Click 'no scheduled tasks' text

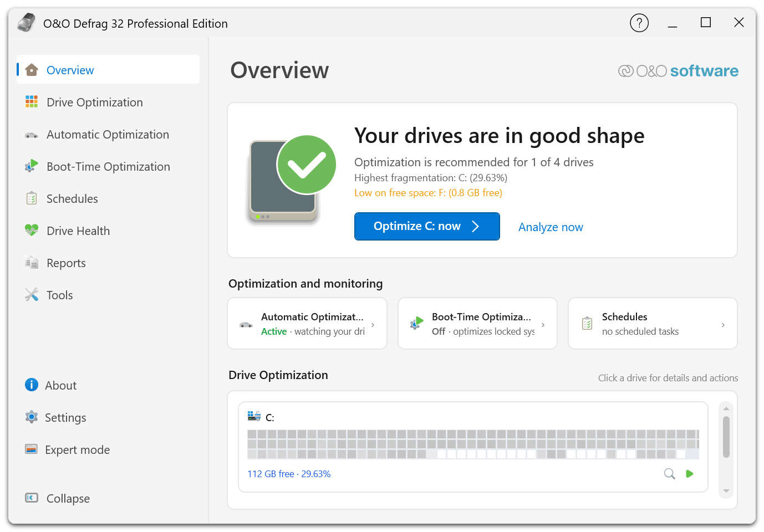point(640,331)
